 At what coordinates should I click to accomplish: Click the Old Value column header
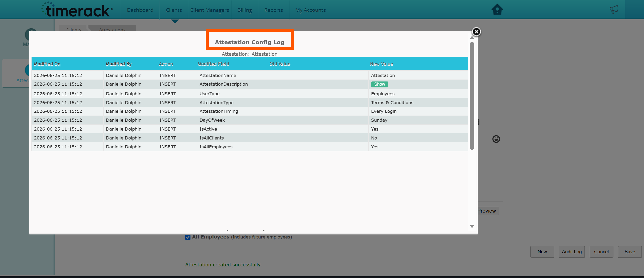pos(280,64)
